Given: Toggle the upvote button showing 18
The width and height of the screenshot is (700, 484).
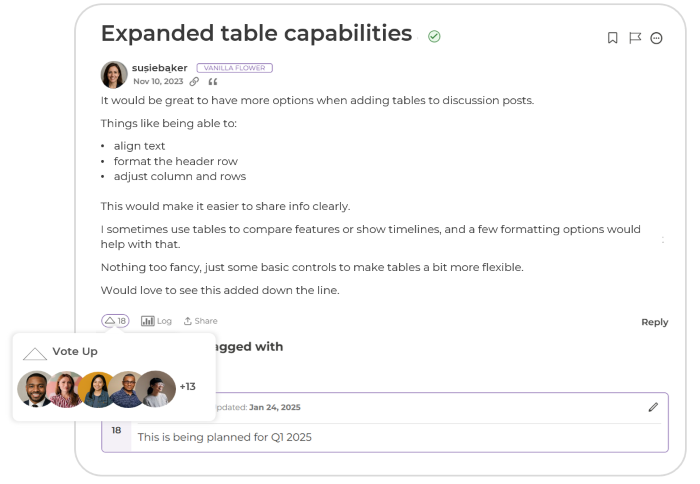Looking at the screenshot, I should coord(115,321).
